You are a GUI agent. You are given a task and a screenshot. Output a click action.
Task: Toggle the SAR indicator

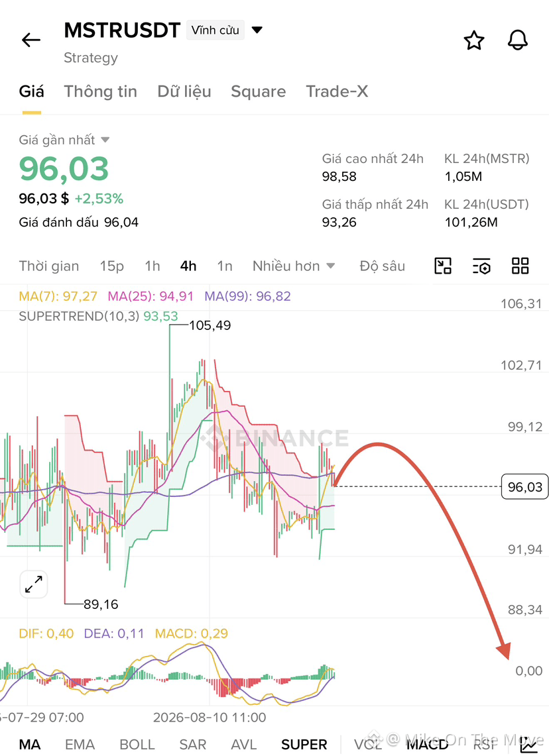192,744
